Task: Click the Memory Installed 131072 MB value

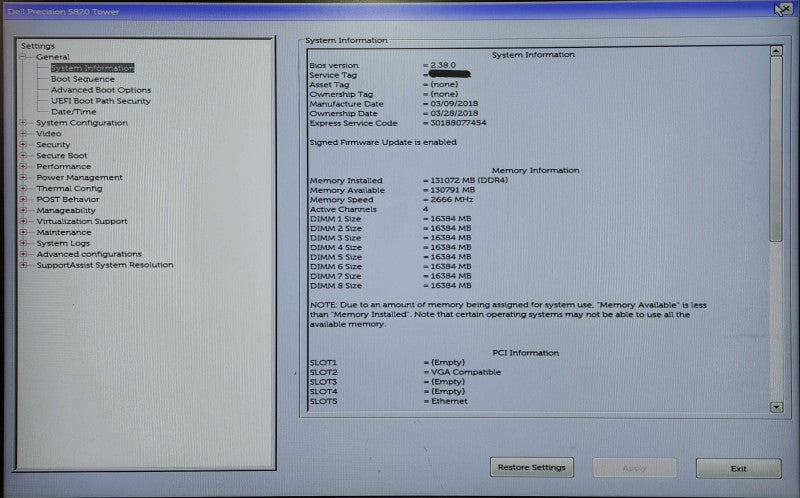Action: tap(469, 180)
